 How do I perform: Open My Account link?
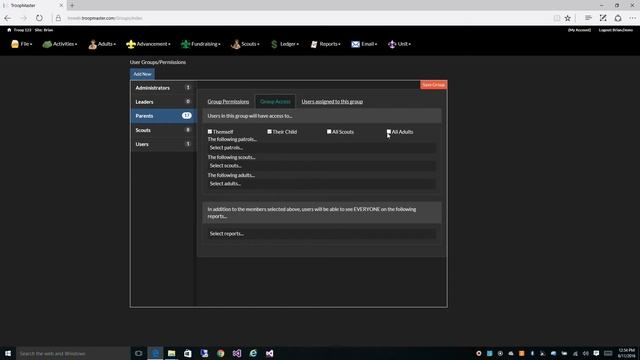tap(579, 30)
